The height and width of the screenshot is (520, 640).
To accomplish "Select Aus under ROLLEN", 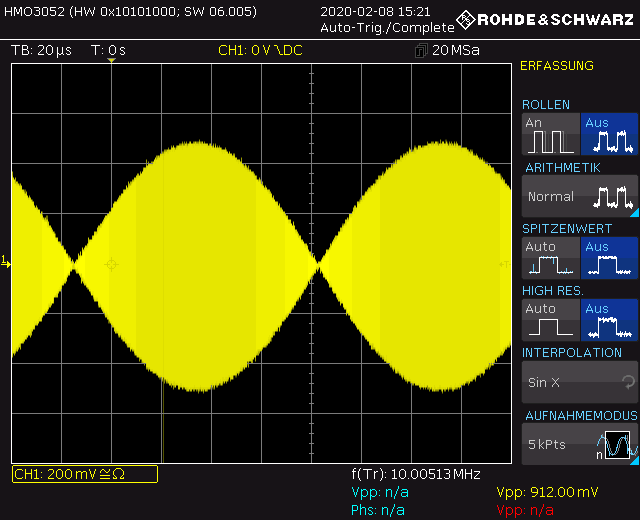I will point(609,135).
